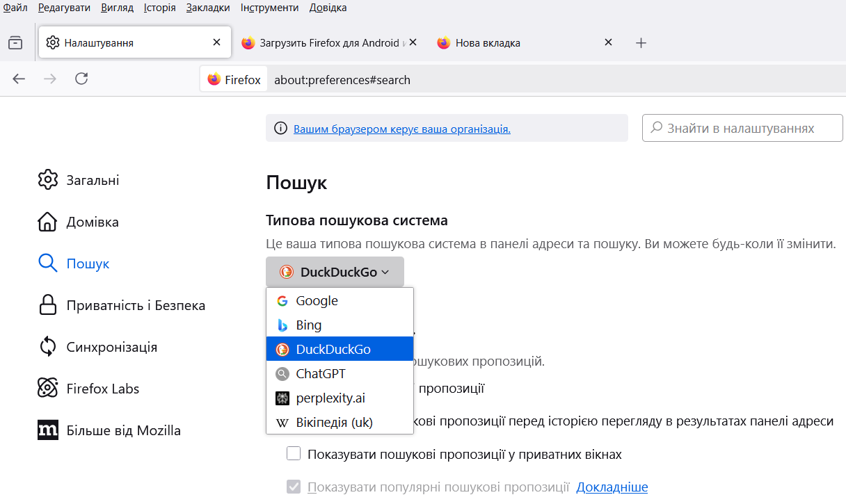Click the Firefox favicon on Нова вкладка tab
The width and height of the screenshot is (846, 504).
444,43
